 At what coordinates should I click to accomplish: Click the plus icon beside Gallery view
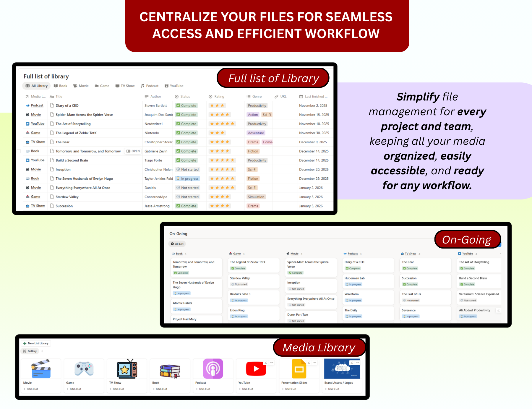42,351
